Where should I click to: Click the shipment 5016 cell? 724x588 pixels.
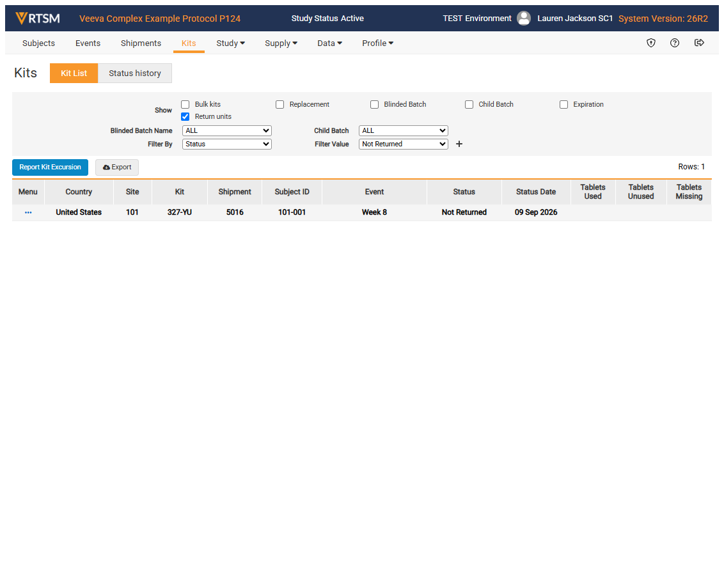(x=235, y=212)
